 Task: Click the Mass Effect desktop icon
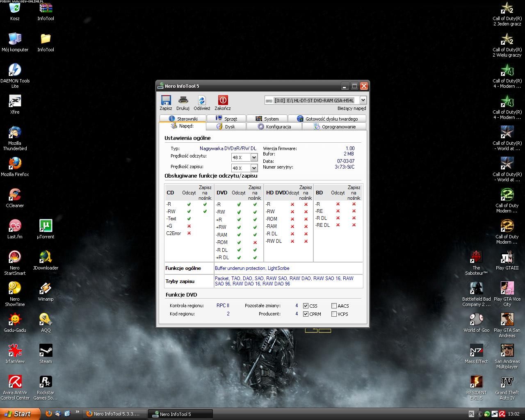[476, 351]
